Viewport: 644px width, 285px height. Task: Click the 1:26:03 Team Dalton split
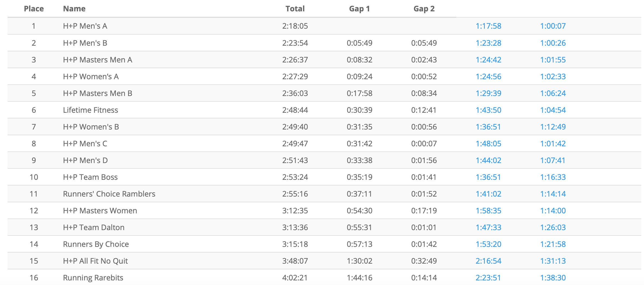click(x=553, y=227)
